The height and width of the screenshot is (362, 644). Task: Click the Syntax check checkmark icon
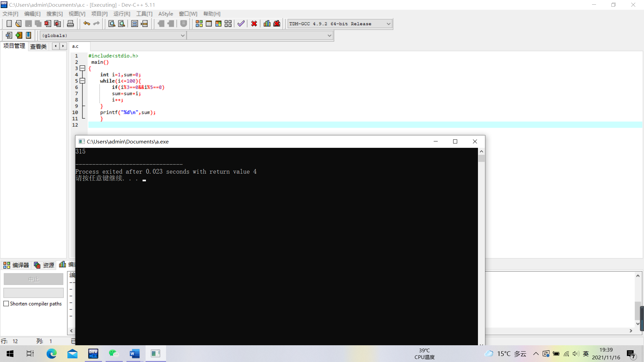[241, 24]
